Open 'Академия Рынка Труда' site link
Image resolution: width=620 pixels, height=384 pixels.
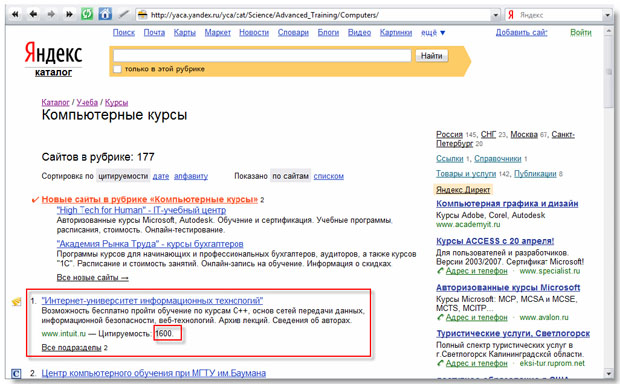pyautogui.click(x=150, y=244)
